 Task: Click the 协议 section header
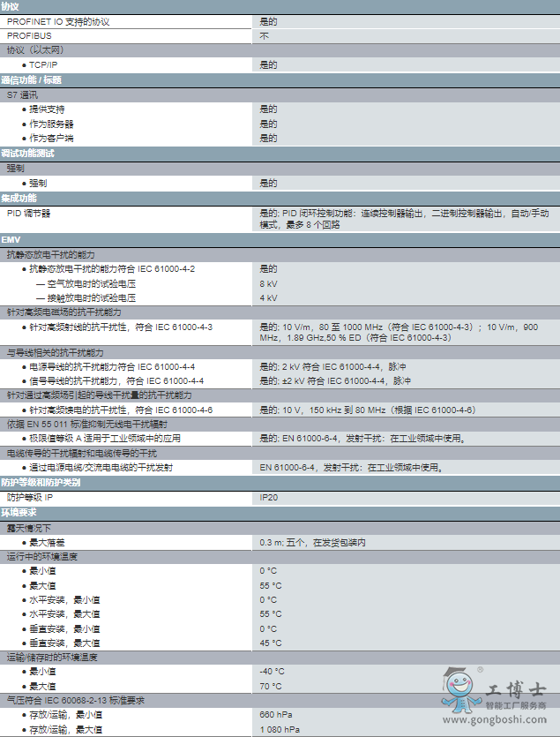(x=11, y=6)
